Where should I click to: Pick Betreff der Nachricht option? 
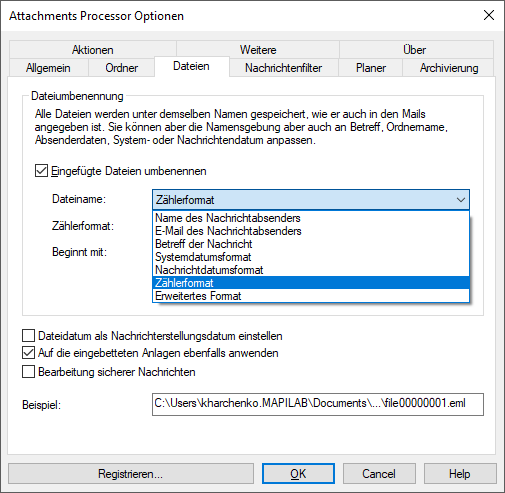(x=311, y=244)
